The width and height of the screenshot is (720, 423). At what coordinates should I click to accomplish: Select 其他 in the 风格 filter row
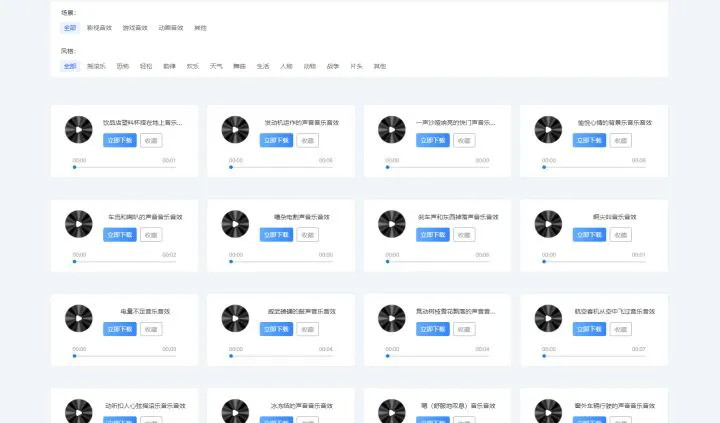(x=380, y=66)
